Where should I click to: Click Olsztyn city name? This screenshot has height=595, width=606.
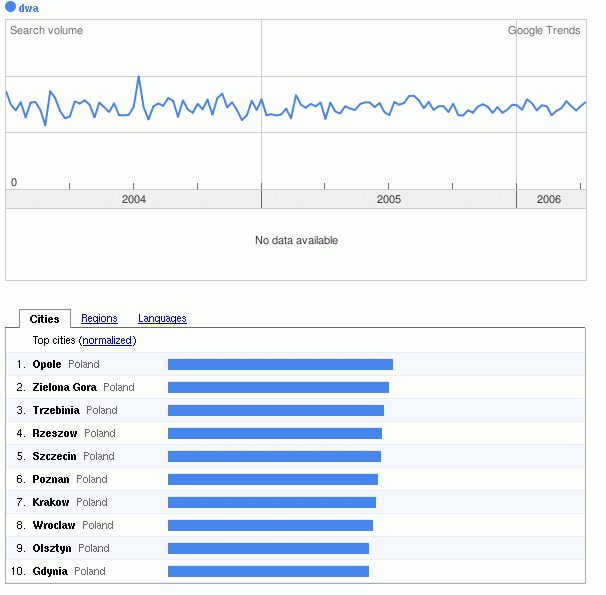(52, 549)
